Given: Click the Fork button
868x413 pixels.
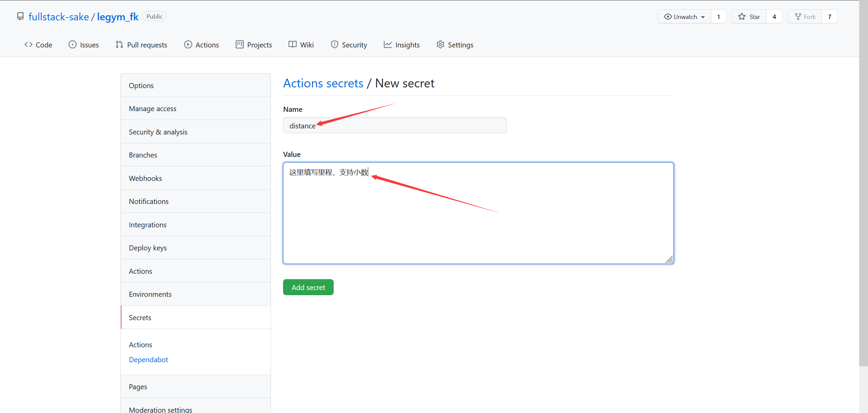Looking at the screenshot, I should (x=805, y=17).
